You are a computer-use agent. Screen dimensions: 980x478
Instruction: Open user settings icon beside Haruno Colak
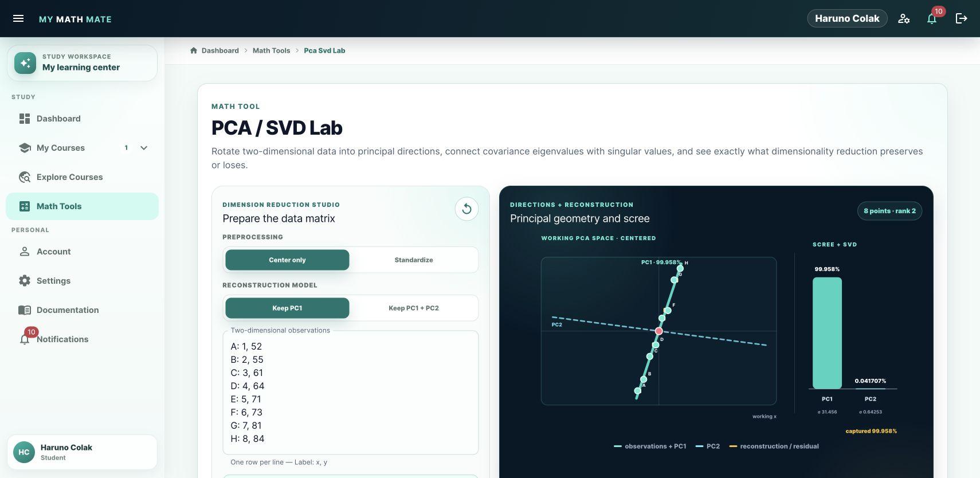[x=904, y=18]
